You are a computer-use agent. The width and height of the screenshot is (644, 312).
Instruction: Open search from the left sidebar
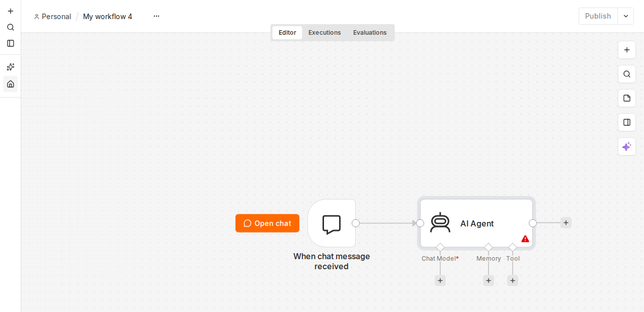pos(11,27)
